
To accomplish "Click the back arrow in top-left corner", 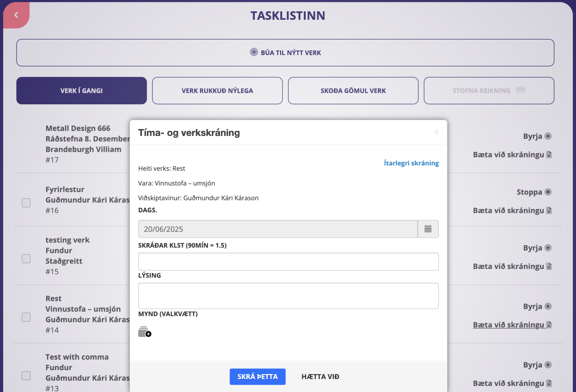I will pyautogui.click(x=16, y=15).
